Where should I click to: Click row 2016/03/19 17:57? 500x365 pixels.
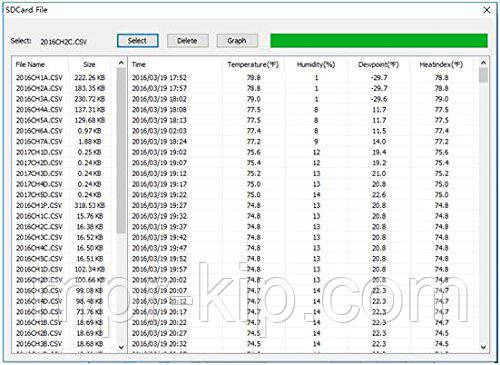tap(303, 88)
